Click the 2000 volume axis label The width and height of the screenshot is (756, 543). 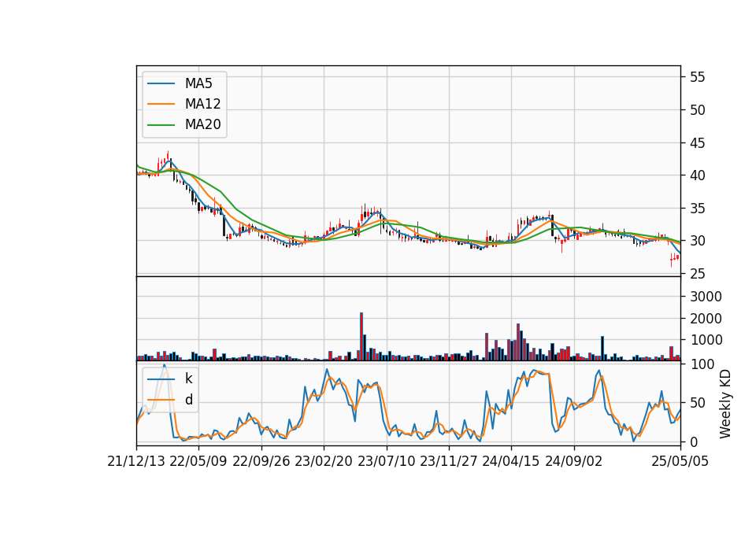pos(706,319)
